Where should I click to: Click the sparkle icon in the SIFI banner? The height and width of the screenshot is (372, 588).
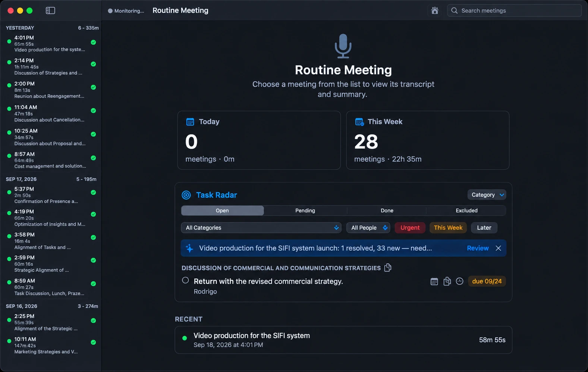(189, 248)
